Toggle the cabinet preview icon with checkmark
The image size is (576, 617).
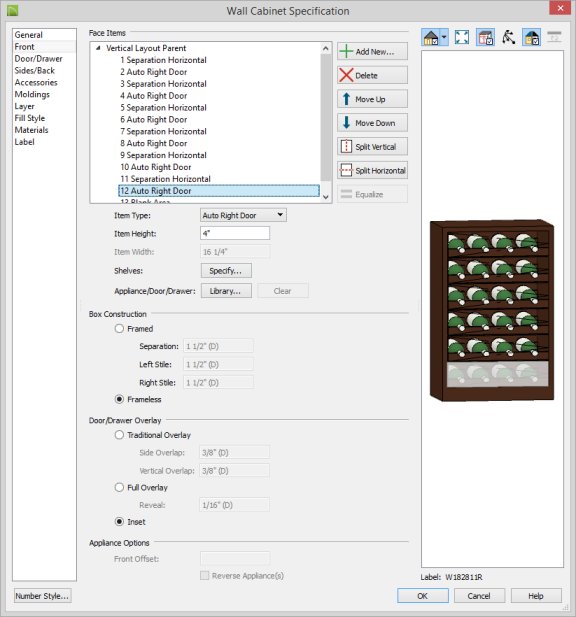click(x=485, y=38)
